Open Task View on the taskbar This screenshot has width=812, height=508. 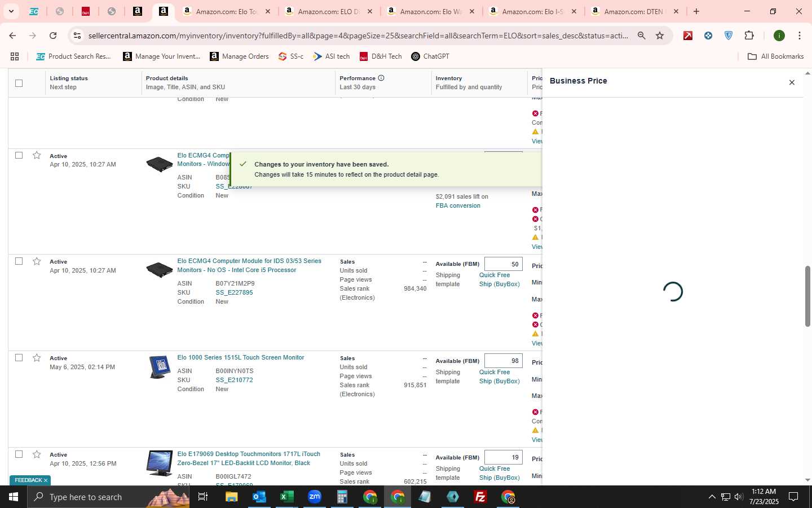pyautogui.click(x=203, y=497)
